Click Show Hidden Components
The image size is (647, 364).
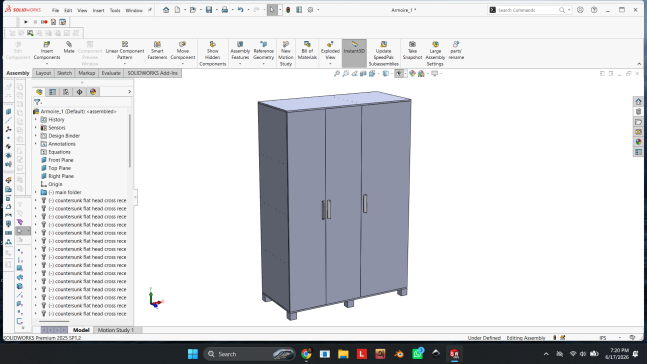coord(213,53)
